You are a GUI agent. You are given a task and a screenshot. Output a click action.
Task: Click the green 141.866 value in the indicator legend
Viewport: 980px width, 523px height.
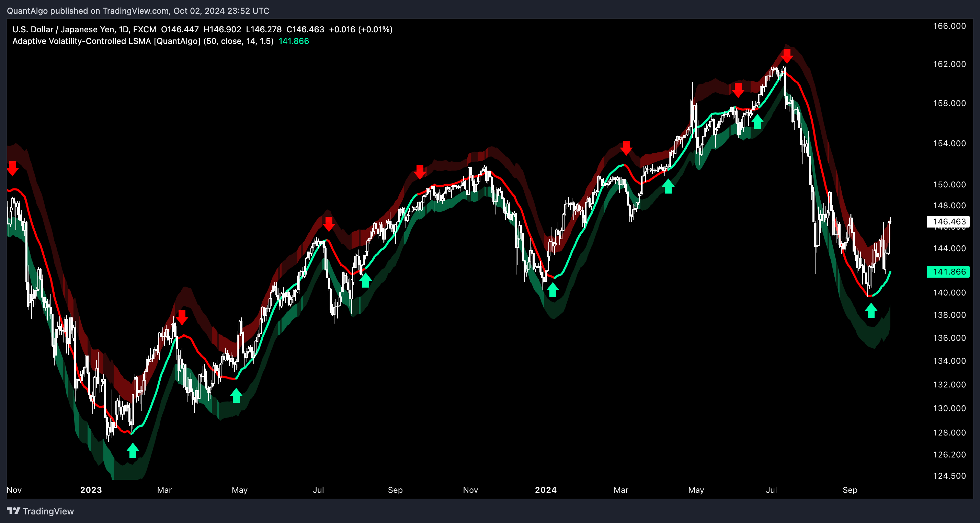click(x=294, y=41)
